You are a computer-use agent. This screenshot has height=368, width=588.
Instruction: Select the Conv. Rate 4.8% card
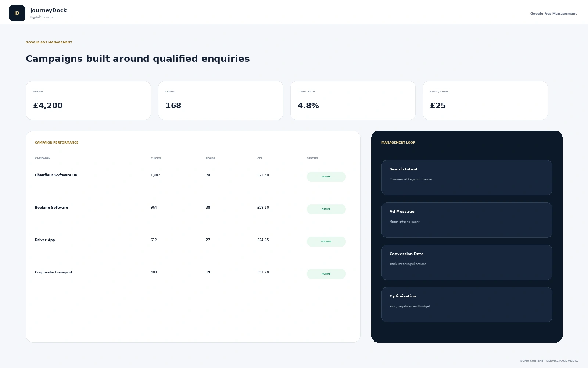click(x=353, y=100)
